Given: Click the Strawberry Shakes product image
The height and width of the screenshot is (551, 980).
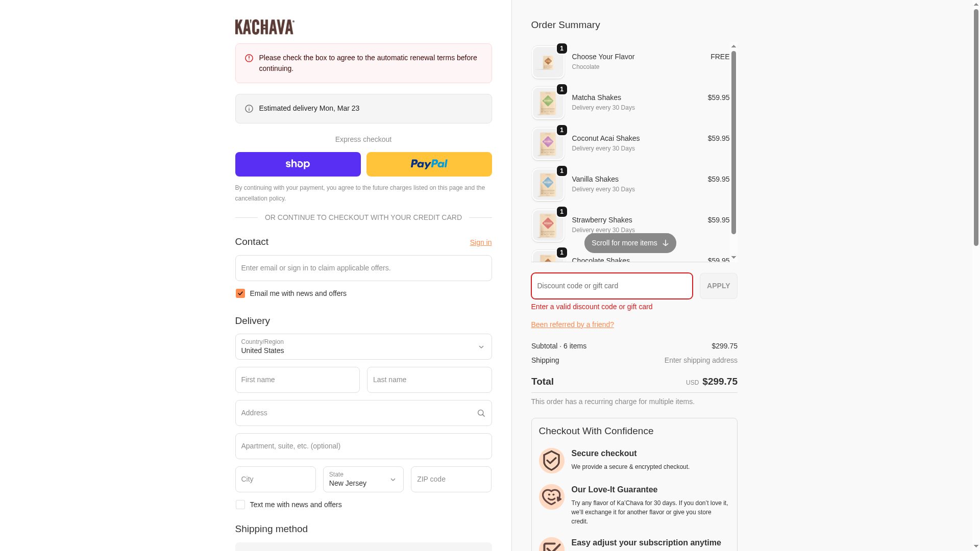Looking at the screenshot, I should (x=548, y=226).
